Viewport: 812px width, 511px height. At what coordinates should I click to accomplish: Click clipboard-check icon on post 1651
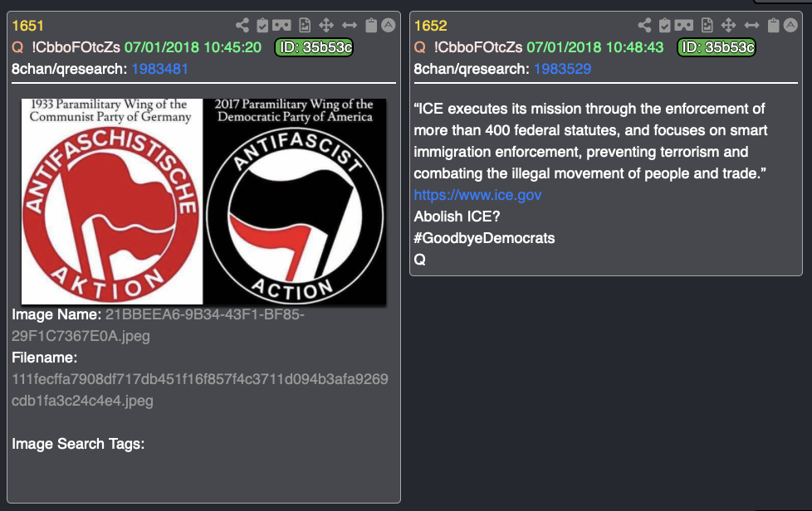click(x=262, y=26)
